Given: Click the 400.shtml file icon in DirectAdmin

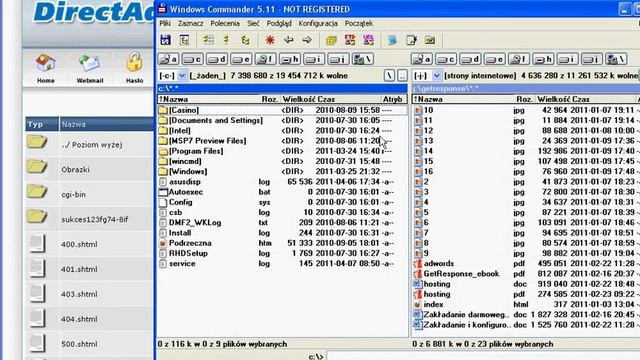Looking at the screenshot, I should [x=37, y=244].
